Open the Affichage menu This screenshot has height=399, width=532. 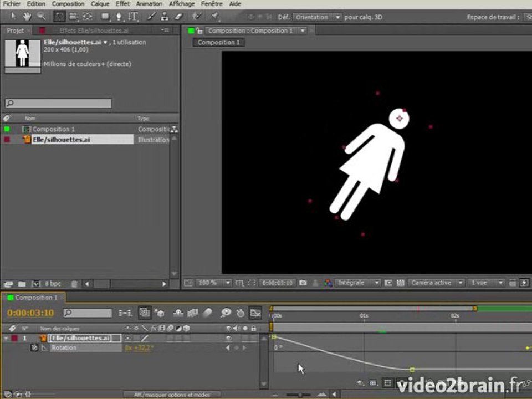click(182, 4)
